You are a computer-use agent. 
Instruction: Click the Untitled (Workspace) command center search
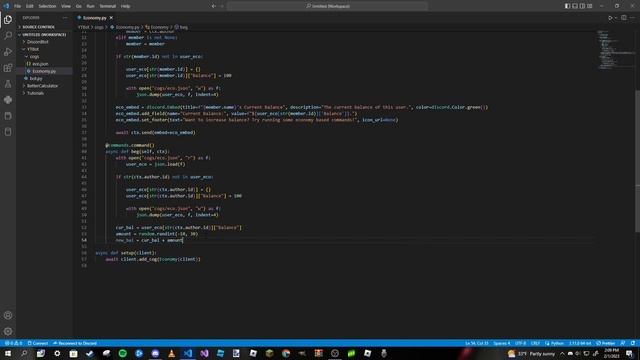pyautogui.click(x=327, y=6)
